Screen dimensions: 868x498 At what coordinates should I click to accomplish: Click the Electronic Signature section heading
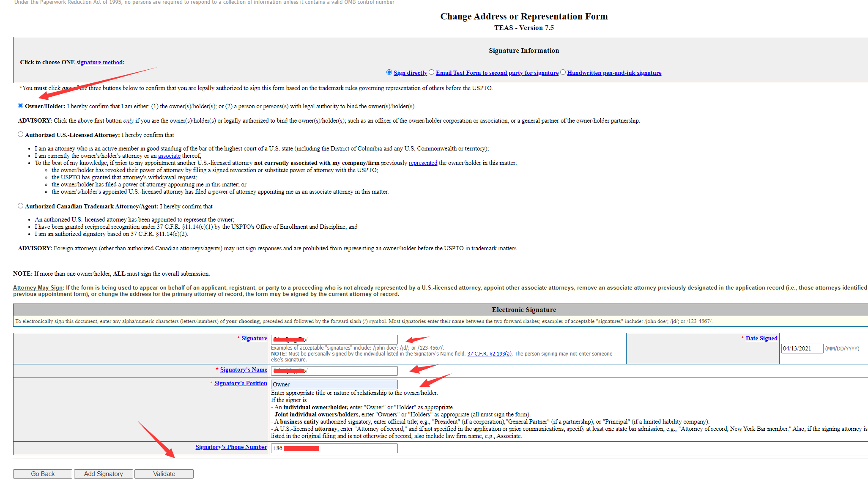pos(524,310)
